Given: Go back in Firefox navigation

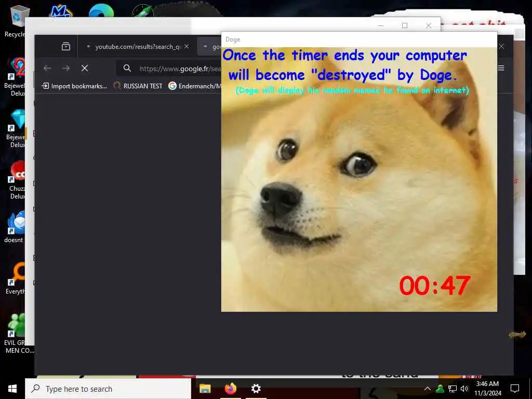Looking at the screenshot, I should coord(47,68).
